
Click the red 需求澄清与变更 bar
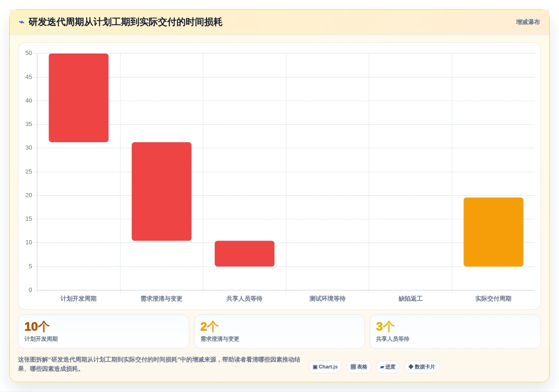tap(162, 192)
